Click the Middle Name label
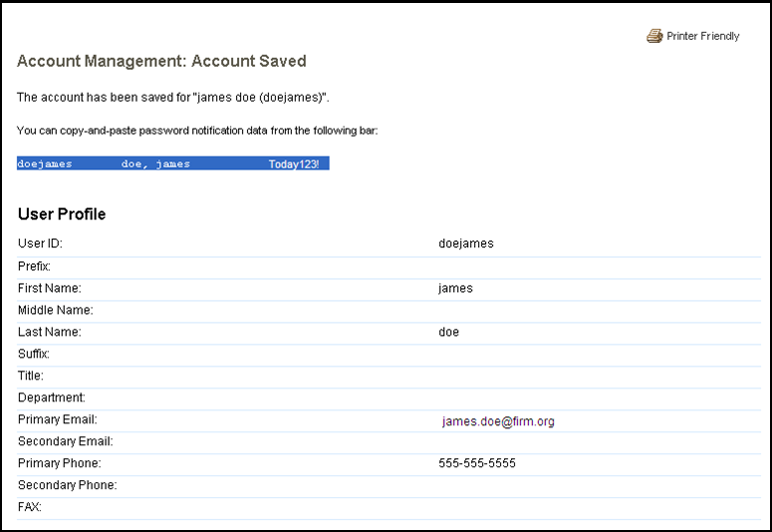Screen dimensions: 772x532 coord(55,310)
